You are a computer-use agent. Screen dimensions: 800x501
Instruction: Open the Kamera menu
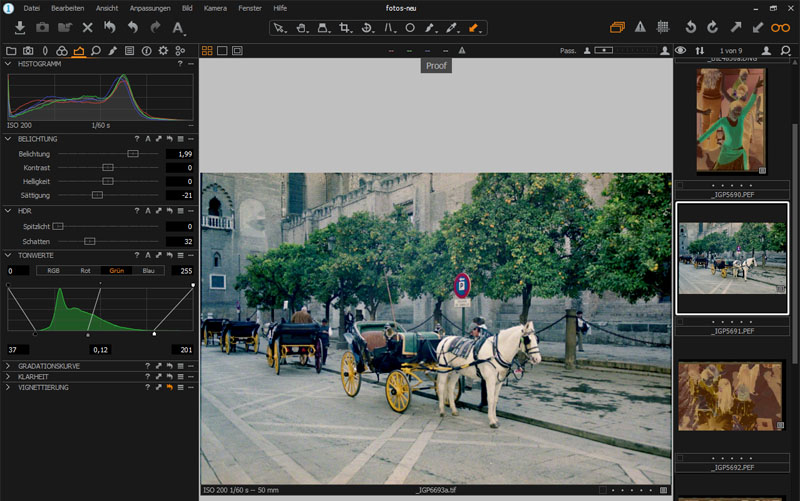(x=215, y=8)
